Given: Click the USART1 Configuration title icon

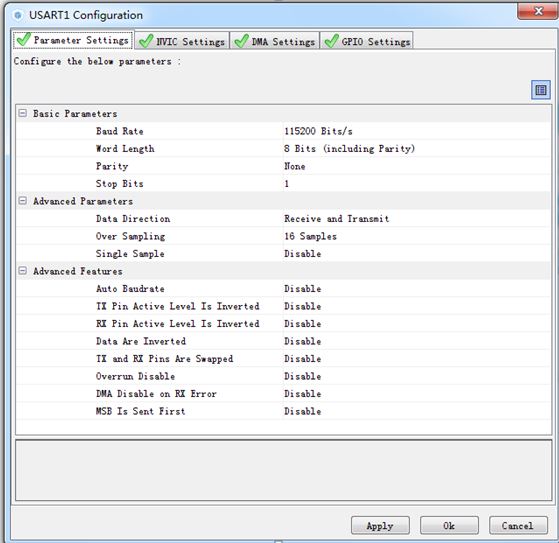Looking at the screenshot, I should pyautogui.click(x=17, y=15).
